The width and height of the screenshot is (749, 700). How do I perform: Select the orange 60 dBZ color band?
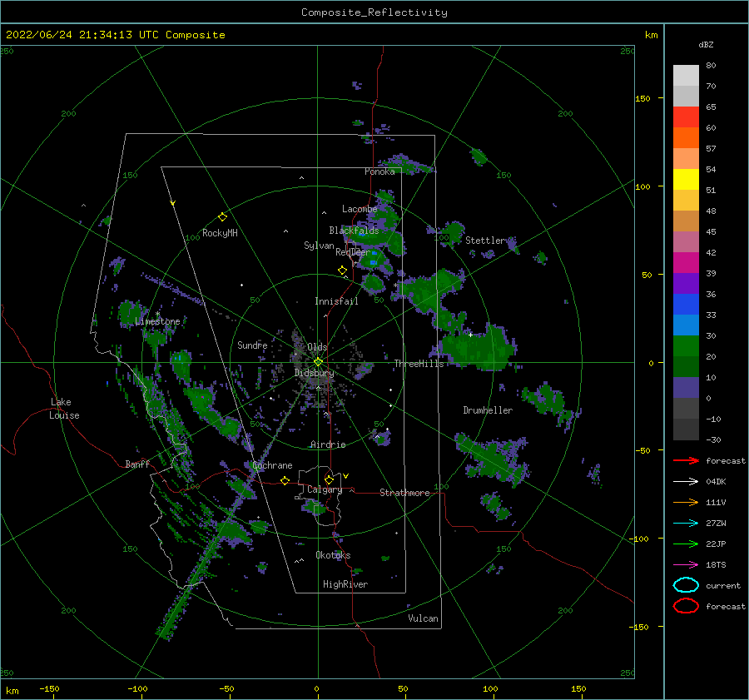(x=686, y=138)
